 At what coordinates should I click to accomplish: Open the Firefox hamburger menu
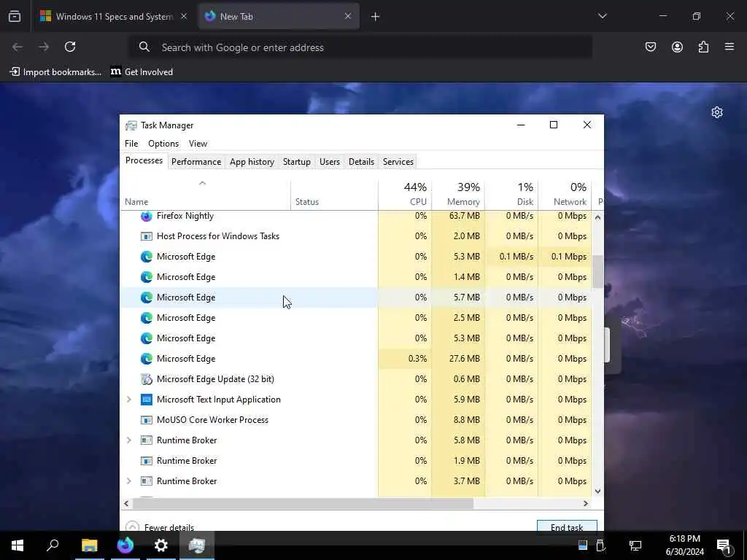(x=729, y=47)
